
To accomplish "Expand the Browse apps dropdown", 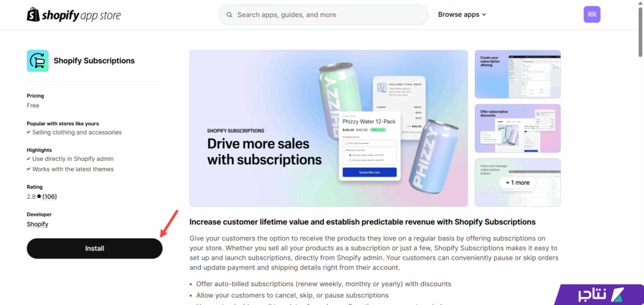I will 462,14.
